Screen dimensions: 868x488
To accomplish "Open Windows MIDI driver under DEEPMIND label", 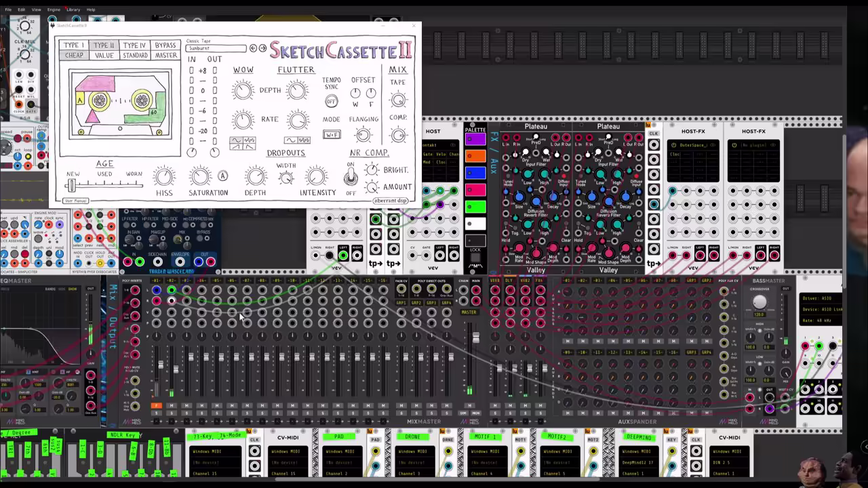I will tap(638, 451).
